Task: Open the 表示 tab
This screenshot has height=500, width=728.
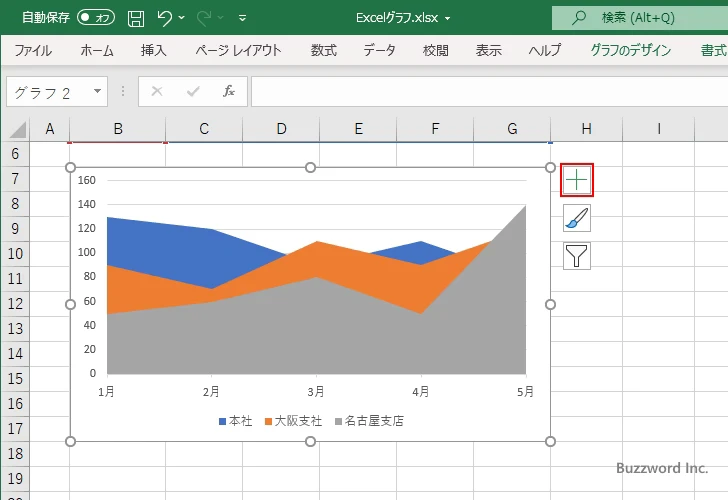Action: (x=488, y=50)
